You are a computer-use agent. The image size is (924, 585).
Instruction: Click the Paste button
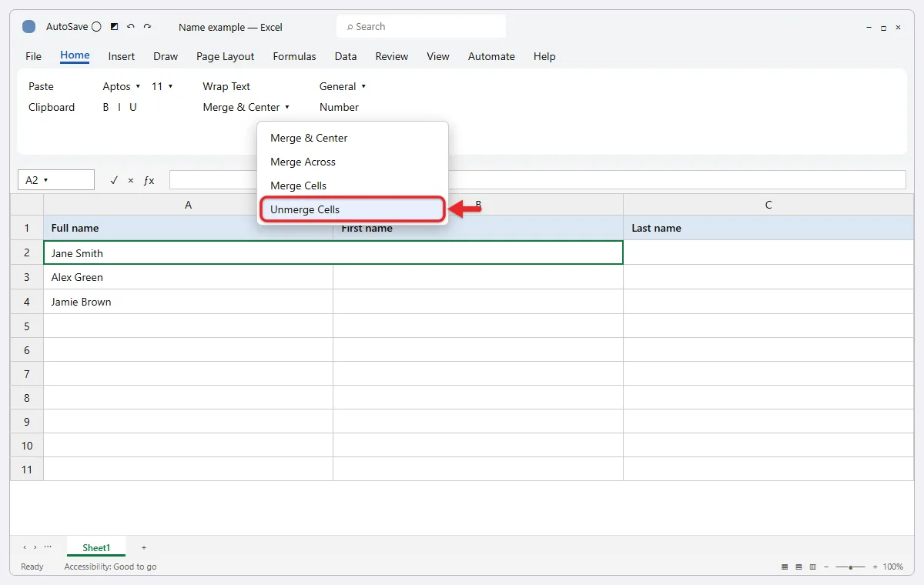coord(42,86)
